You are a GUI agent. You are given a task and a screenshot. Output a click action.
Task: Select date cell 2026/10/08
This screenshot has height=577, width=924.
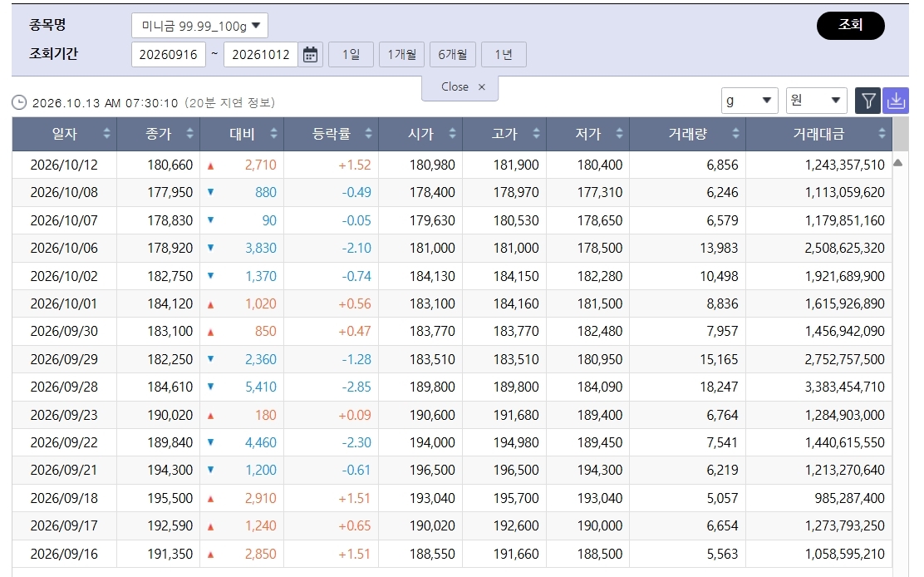coord(64,193)
